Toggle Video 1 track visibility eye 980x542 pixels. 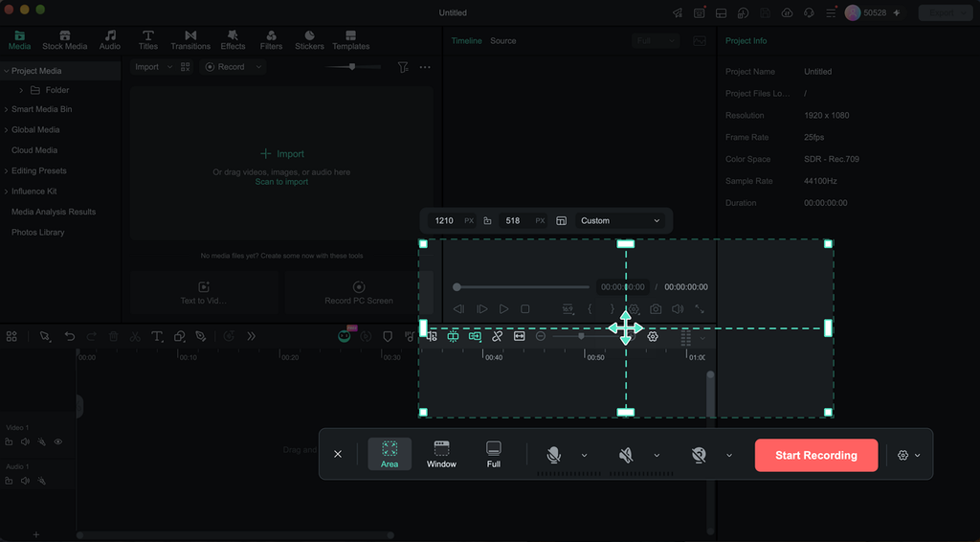pos(58,442)
